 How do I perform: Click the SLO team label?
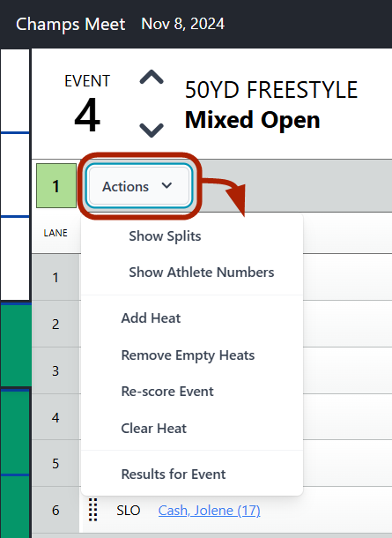point(129,511)
